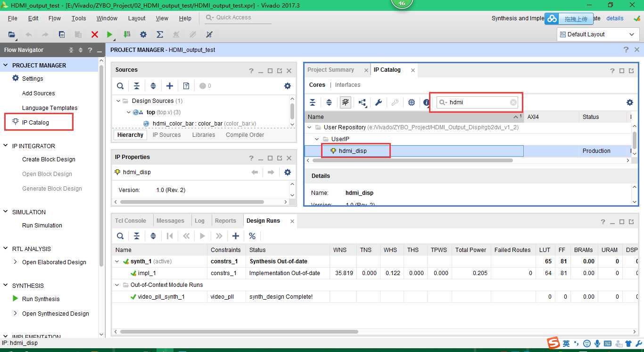Screen dimensions: 644x352
Task: Click Run Synthesis
Action: 41,299
